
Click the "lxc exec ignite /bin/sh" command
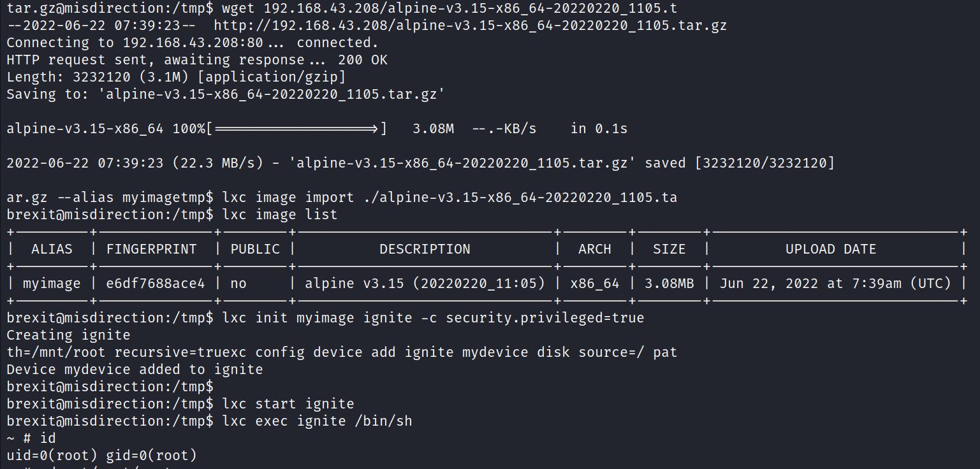[x=318, y=421]
